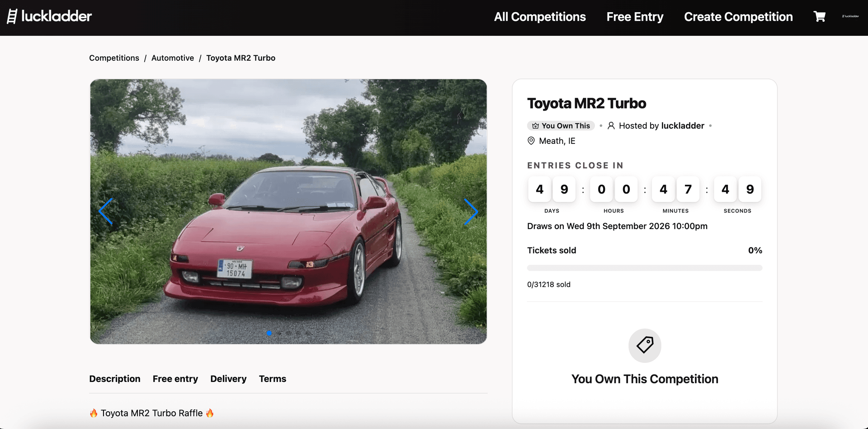Click the You Own This badge
This screenshot has width=868, height=429.
click(561, 126)
